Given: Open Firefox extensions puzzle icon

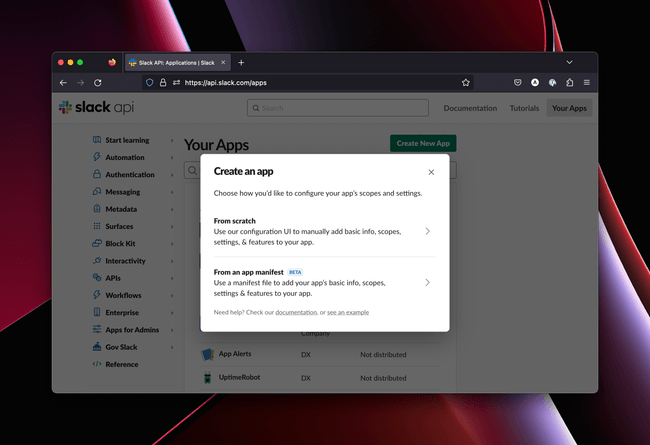Looking at the screenshot, I should (570, 83).
